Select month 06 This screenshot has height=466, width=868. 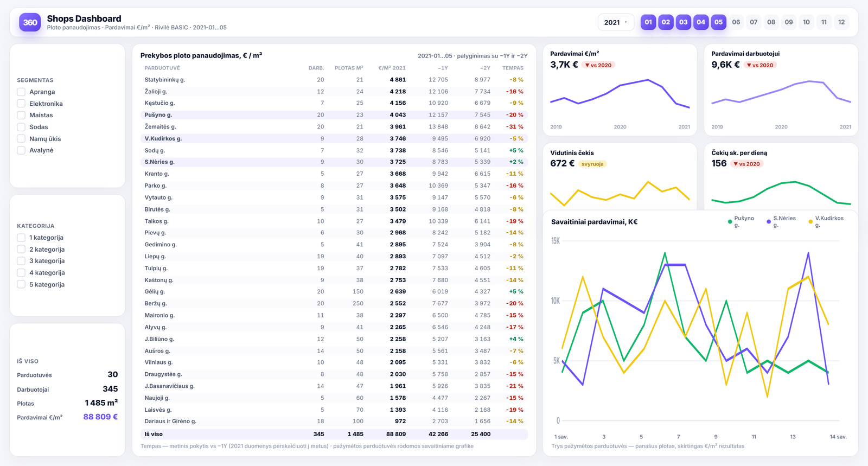coord(736,22)
